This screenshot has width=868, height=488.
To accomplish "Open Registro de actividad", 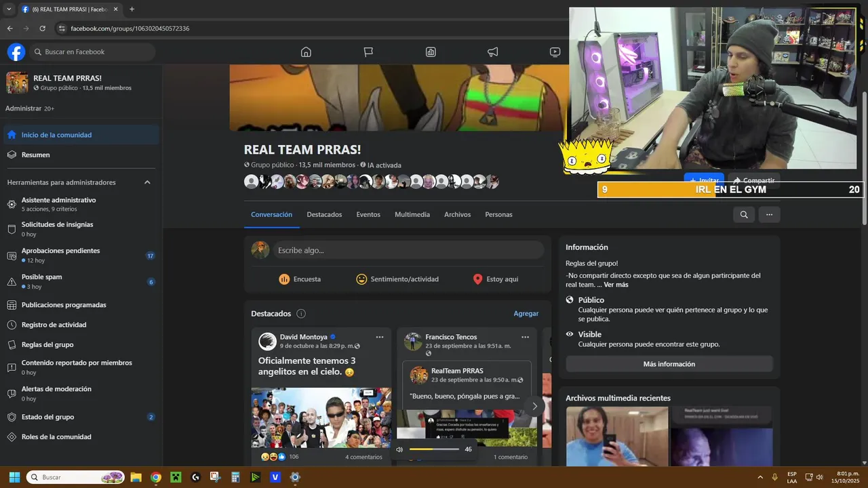I will click(x=80, y=325).
